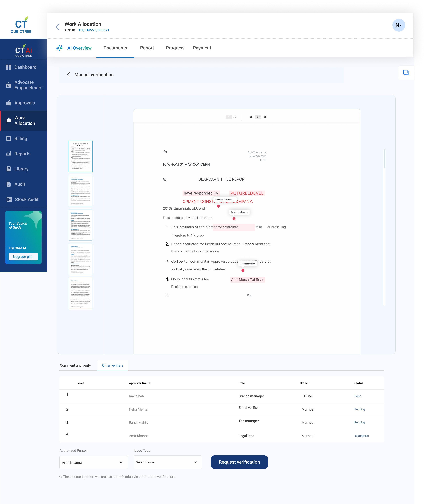Open the chat panel via the message icon
The image size is (426, 504).
click(x=406, y=73)
